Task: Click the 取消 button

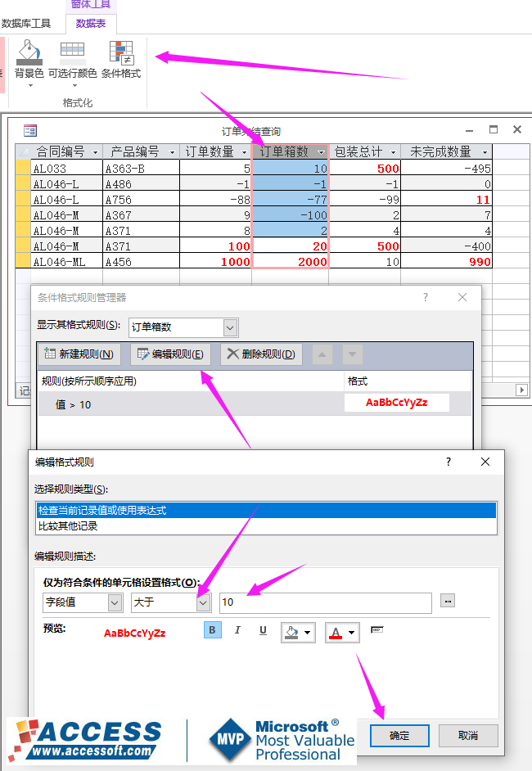Action: pyautogui.click(x=468, y=736)
